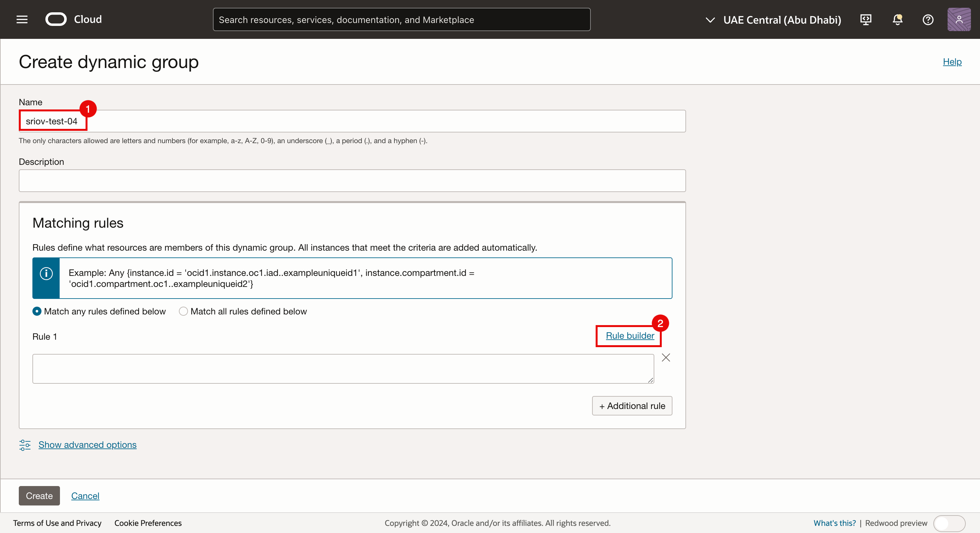The image size is (980, 533).
Task: Open the user profile avatar menu
Action: 958,19
